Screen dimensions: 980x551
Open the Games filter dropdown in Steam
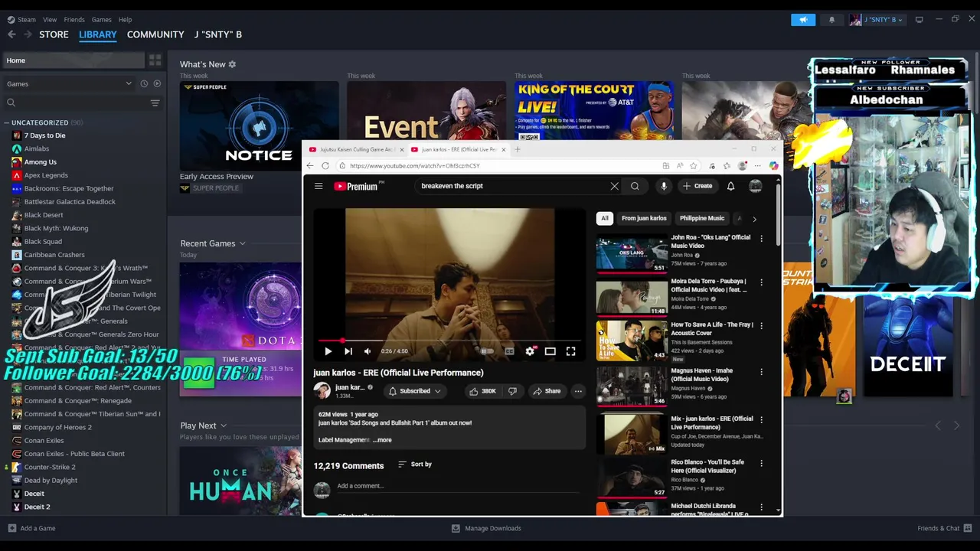click(x=68, y=83)
